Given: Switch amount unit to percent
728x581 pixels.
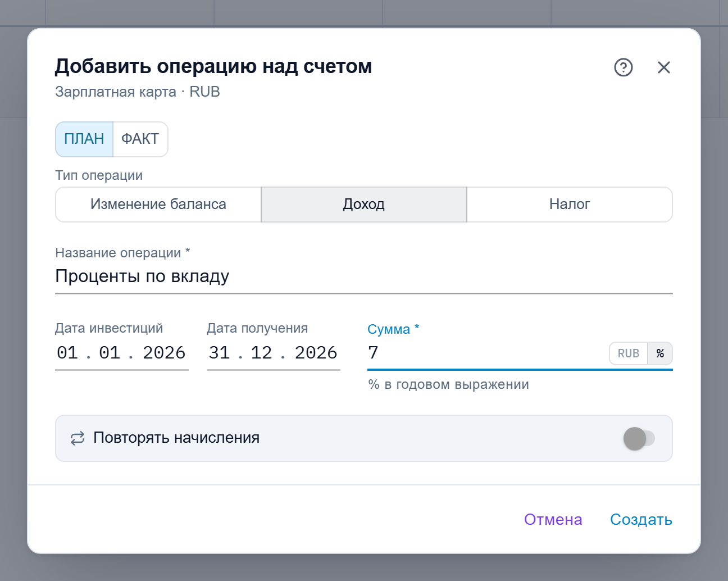Looking at the screenshot, I should tap(660, 353).
